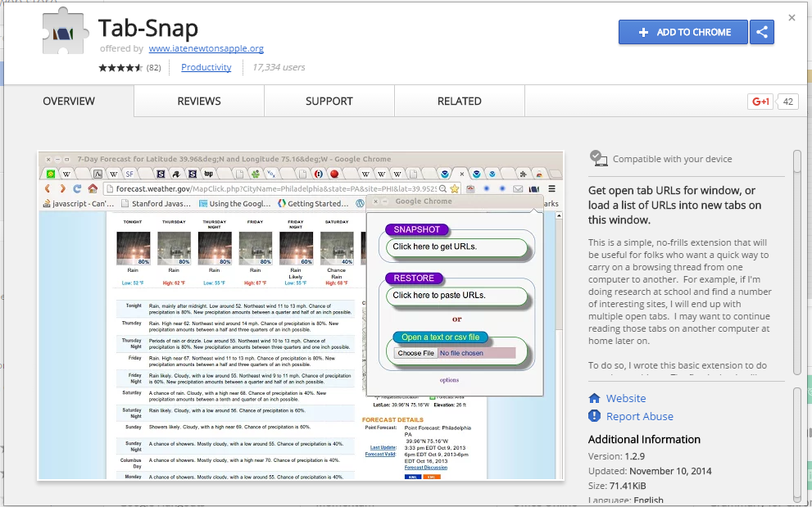Click the bookmark star inside the address bar
This screenshot has width=812, height=507.
[x=455, y=189]
